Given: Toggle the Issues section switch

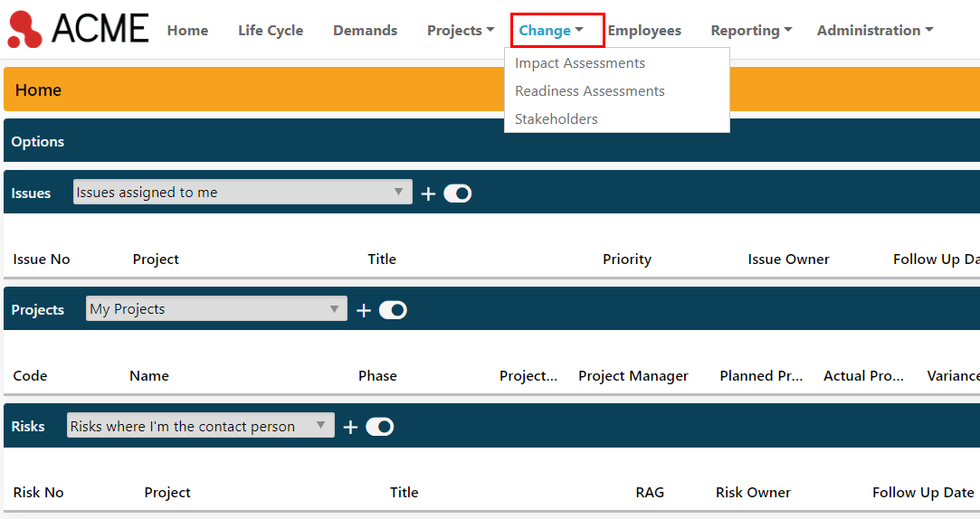Looking at the screenshot, I should pos(458,193).
